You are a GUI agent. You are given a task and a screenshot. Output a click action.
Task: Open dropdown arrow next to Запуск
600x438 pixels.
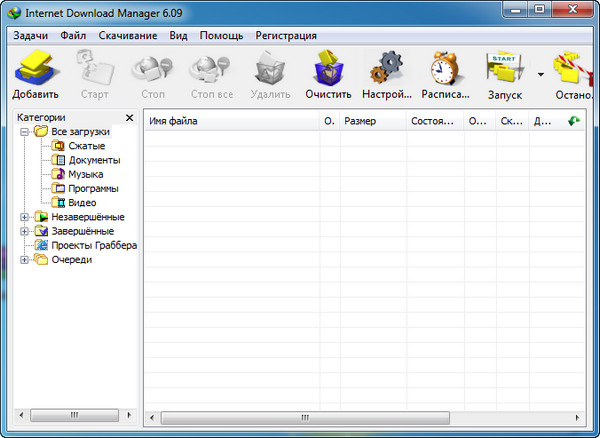pos(541,74)
